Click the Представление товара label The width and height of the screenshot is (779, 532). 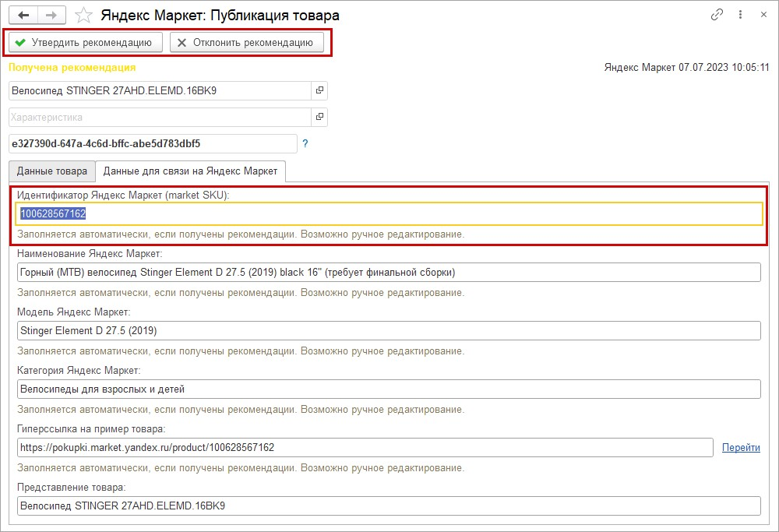(71, 488)
